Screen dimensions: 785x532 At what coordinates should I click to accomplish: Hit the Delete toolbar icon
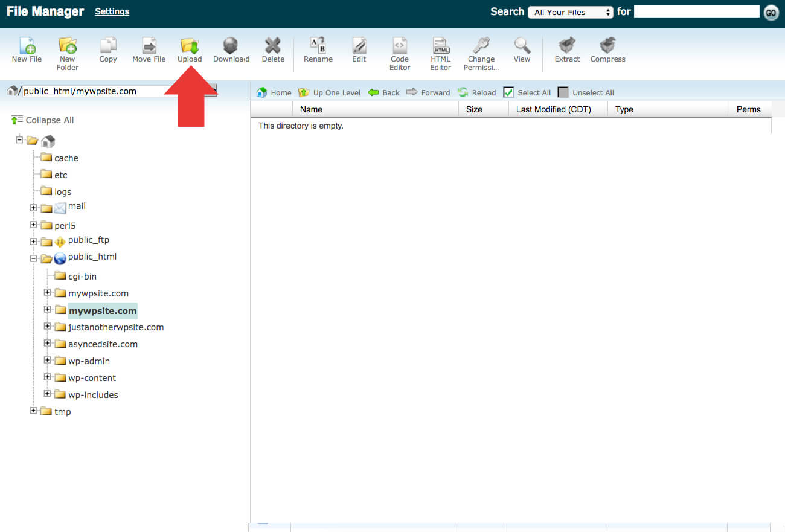coord(273,50)
